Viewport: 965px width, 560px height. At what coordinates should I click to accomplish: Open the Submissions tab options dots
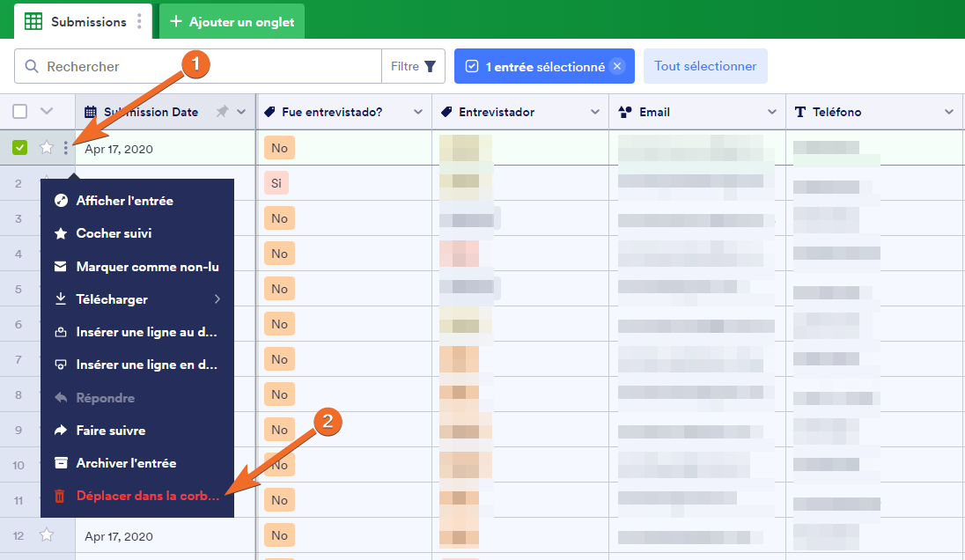click(140, 21)
